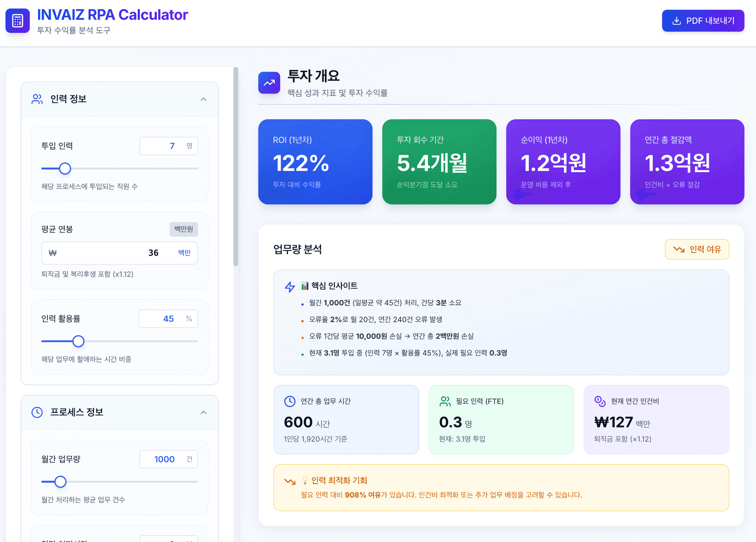Image resolution: width=756 pixels, height=542 pixels.
Task: Click the trend chart icon beside 투자 개요
Action: coord(269,83)
